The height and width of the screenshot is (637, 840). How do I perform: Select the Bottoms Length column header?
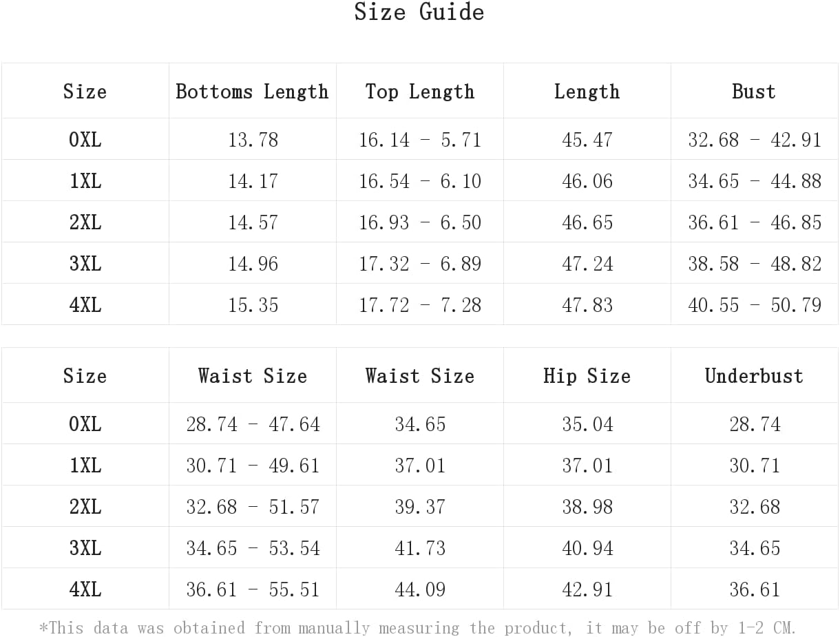(x=253, y=92)
